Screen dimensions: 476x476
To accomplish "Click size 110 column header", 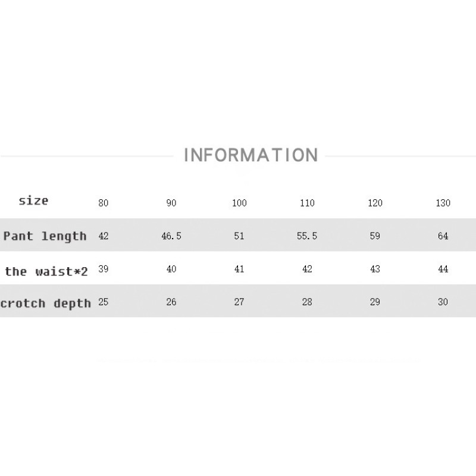I will 307,203.
